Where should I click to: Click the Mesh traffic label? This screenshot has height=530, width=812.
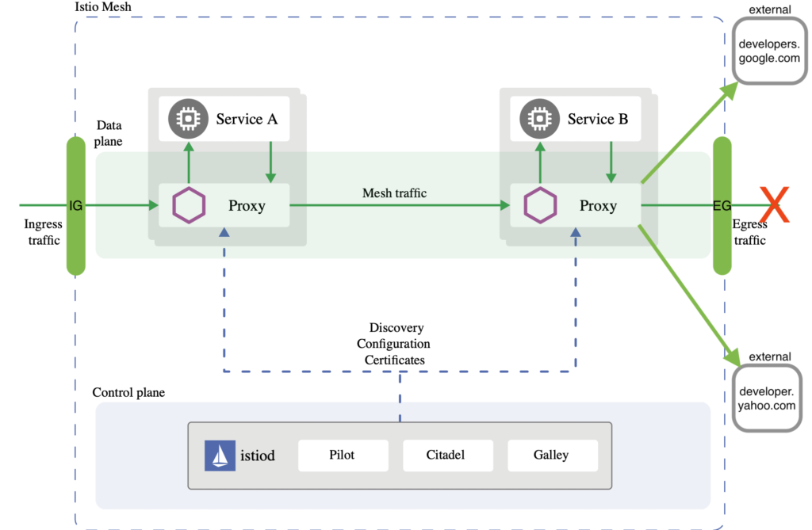(394, 193)
